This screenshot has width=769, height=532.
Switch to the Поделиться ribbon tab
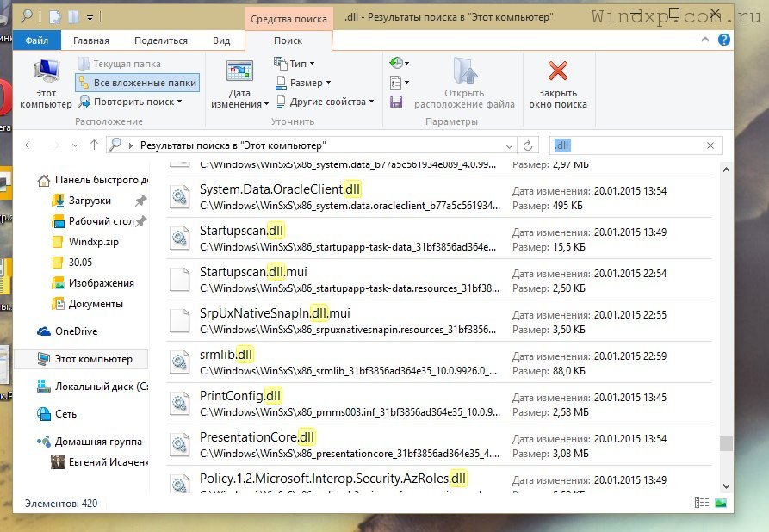point(161,40)
